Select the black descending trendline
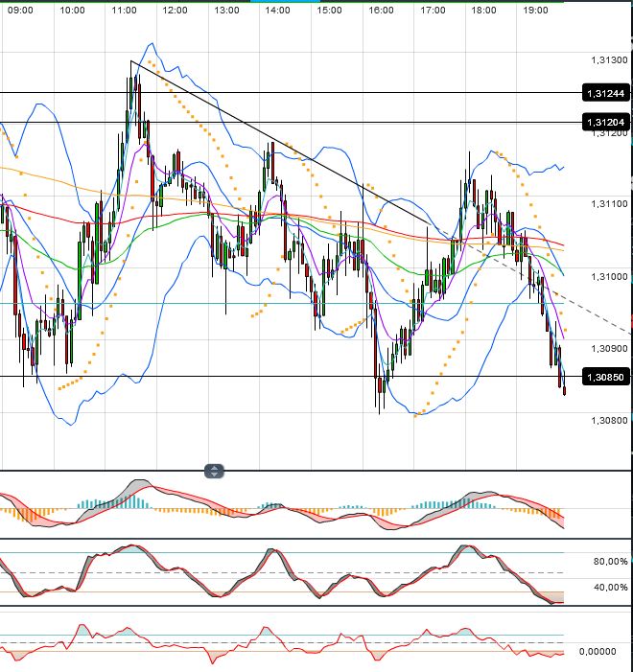This screenshot has height=672, width=633. point(281,143)
